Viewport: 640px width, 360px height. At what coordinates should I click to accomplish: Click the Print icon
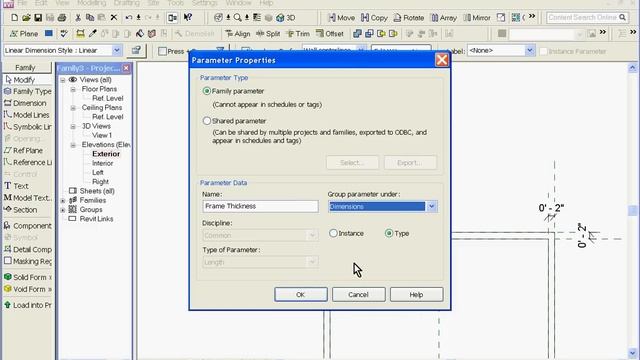62,18
